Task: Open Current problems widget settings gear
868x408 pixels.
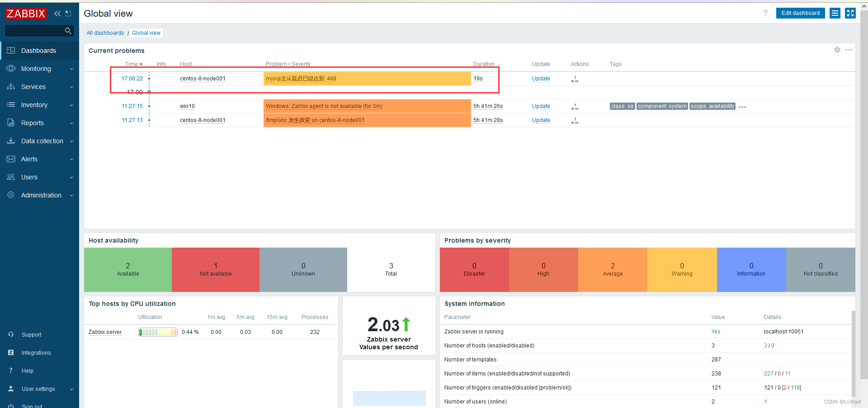Action: tap(837, 50)
